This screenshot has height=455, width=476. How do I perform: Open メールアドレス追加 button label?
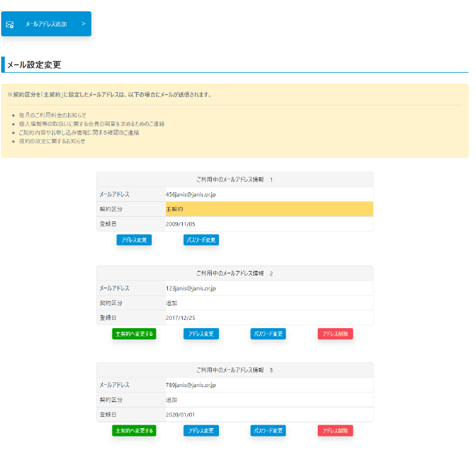click(x=46, y=24)
